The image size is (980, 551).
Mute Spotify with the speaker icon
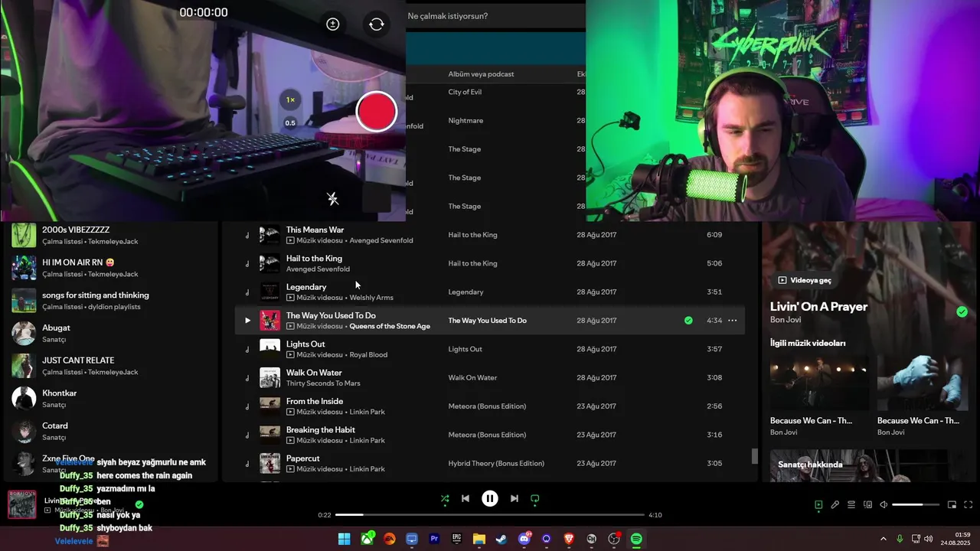pos(884,505)
